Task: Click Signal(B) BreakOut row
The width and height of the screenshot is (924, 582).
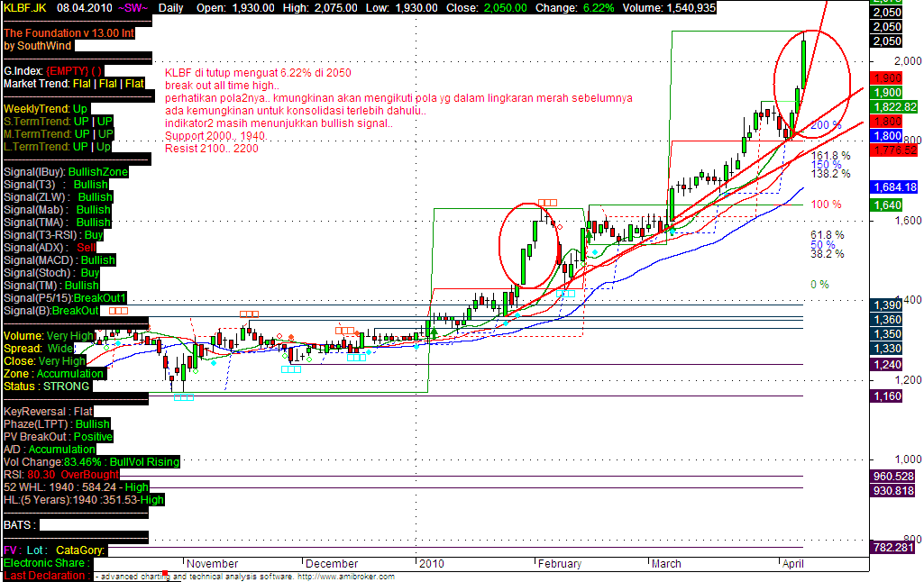Action: 51,311
